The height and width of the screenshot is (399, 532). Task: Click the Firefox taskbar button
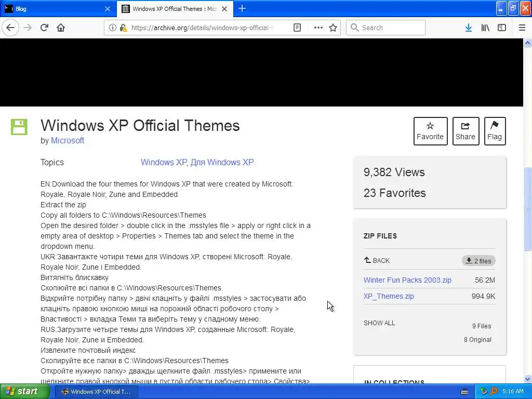click(96, 392)
